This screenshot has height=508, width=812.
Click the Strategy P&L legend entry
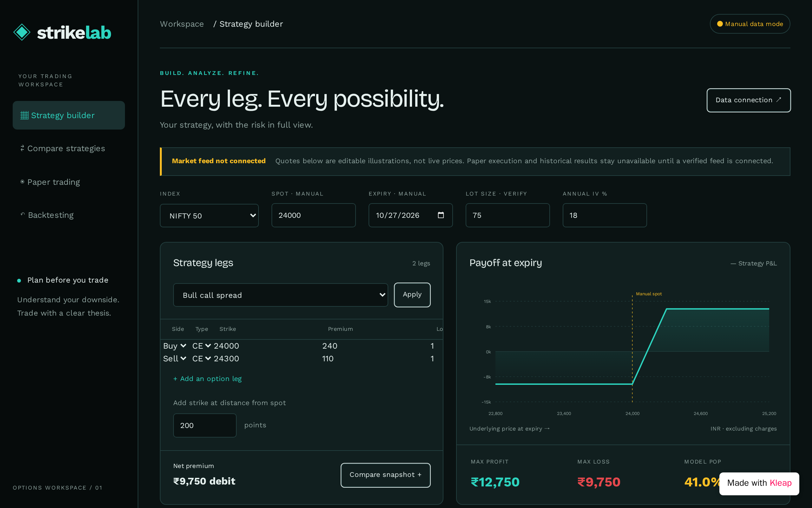(754, 264)
